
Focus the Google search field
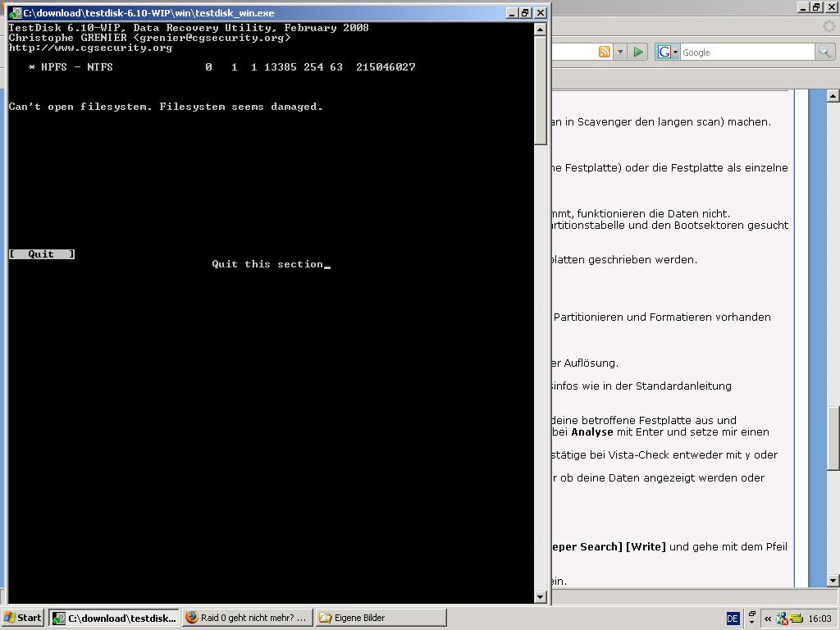[747, 52]
